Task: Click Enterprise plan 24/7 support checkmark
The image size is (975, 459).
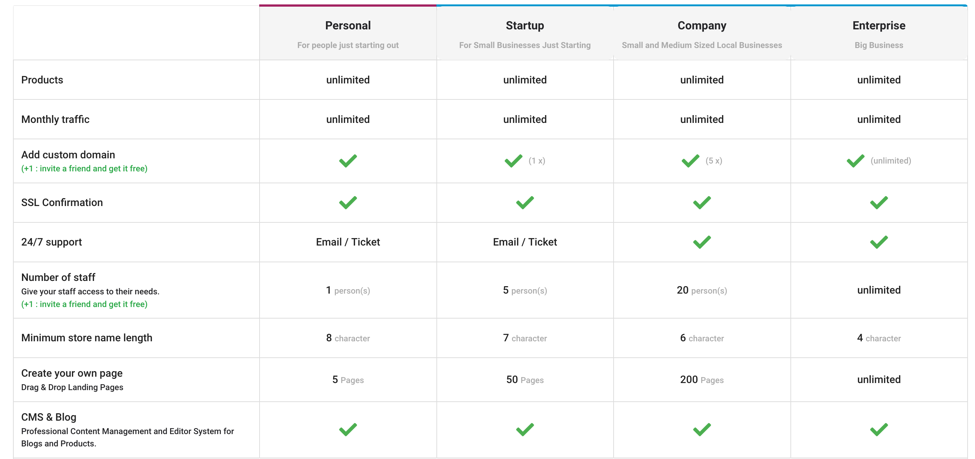Action: click(879, 242)
